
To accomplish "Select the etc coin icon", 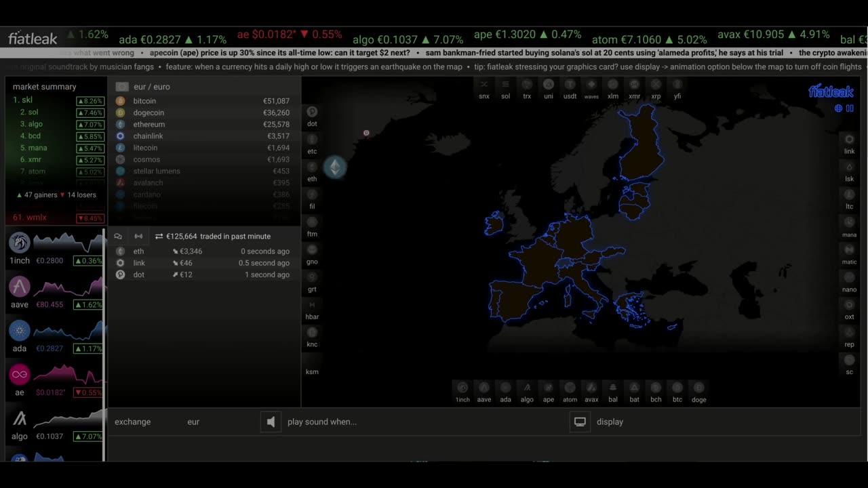I will coord(312,139).
